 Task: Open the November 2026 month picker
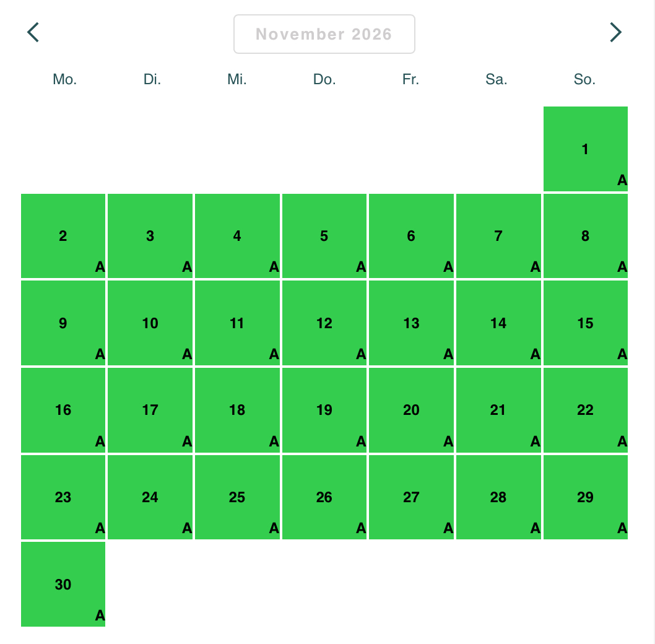click(x=324, y=34)
